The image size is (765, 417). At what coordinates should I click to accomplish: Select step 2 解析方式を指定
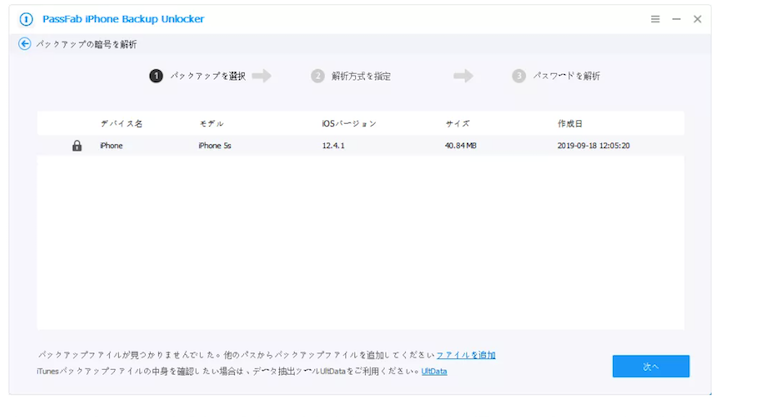click(351, 76)
